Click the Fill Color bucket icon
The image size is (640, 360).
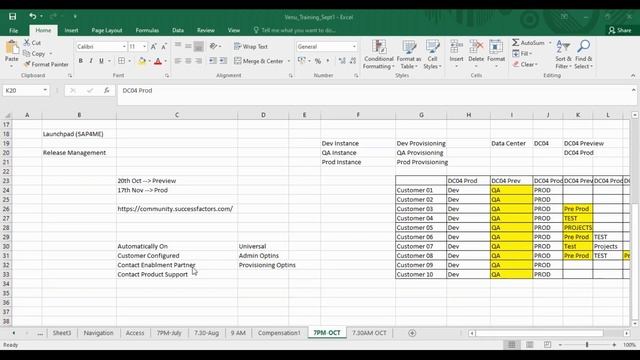coord(142,61)
